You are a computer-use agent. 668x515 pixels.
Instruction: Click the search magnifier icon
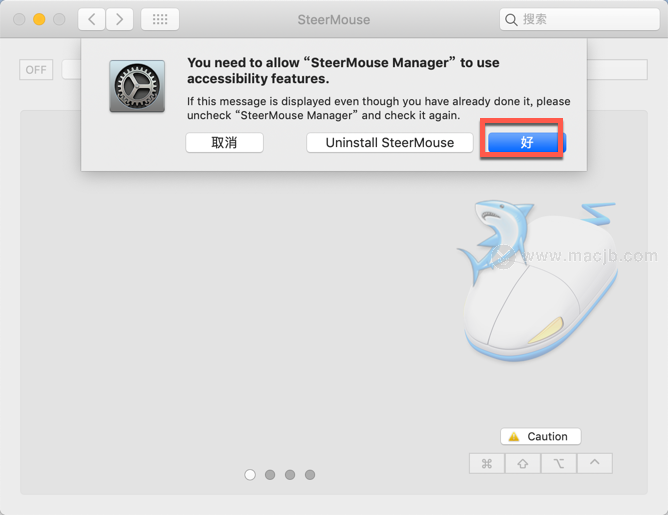point(511,20)
